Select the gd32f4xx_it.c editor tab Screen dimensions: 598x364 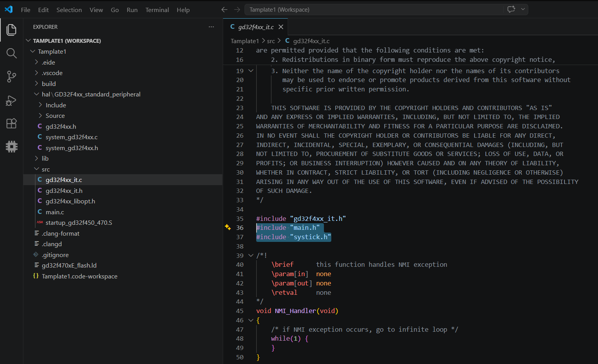[256, 27]
